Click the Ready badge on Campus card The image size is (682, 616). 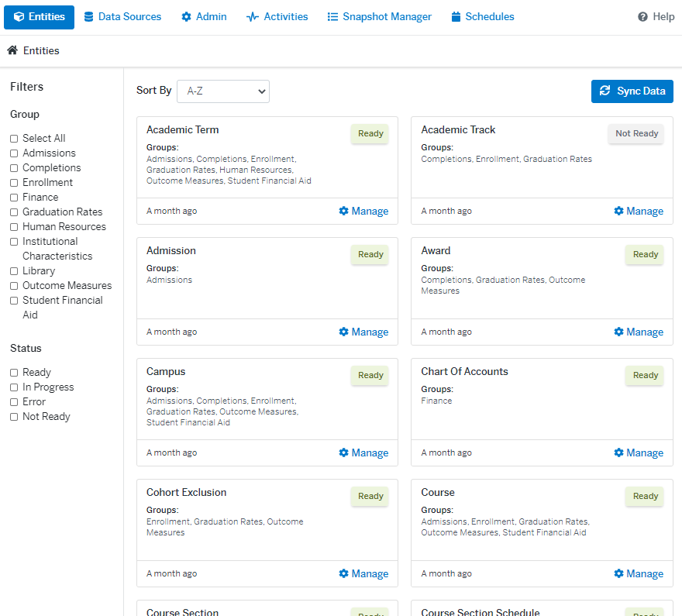[x=370, y=375]
